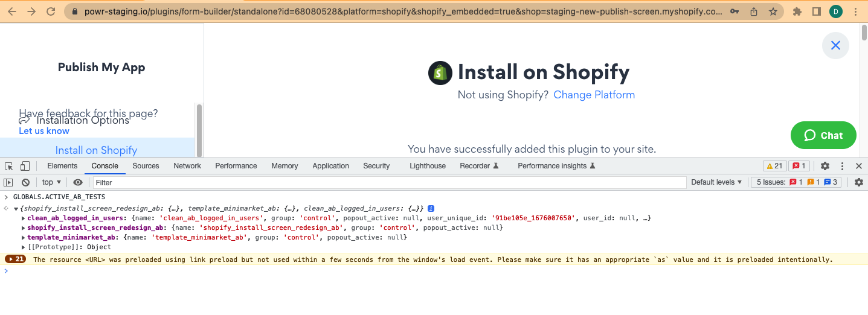
Task: Click the inspect element picker icon
Action: (x=9, y=166)
